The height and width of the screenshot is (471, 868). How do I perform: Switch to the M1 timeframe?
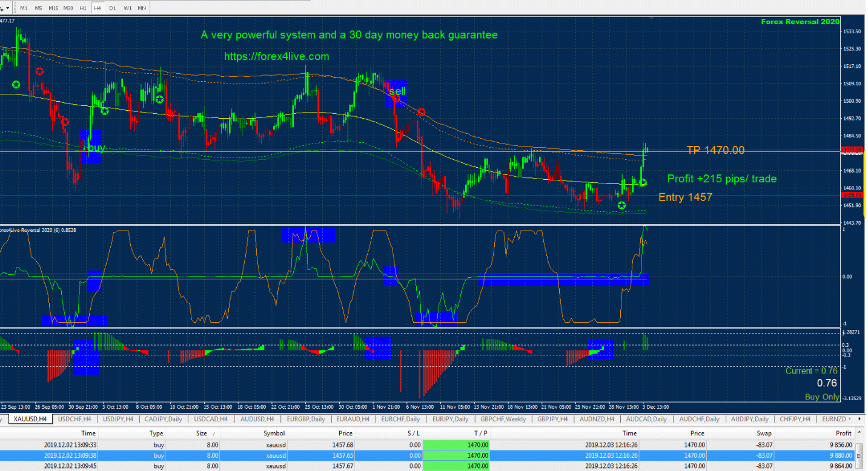tap(23, 8)
